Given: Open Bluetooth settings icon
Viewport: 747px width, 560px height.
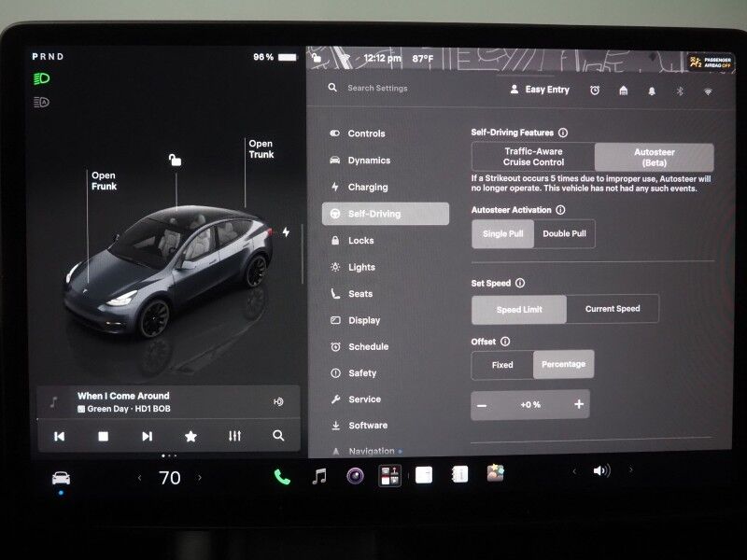Looking at the screenshot, I should tap(681, 91).
